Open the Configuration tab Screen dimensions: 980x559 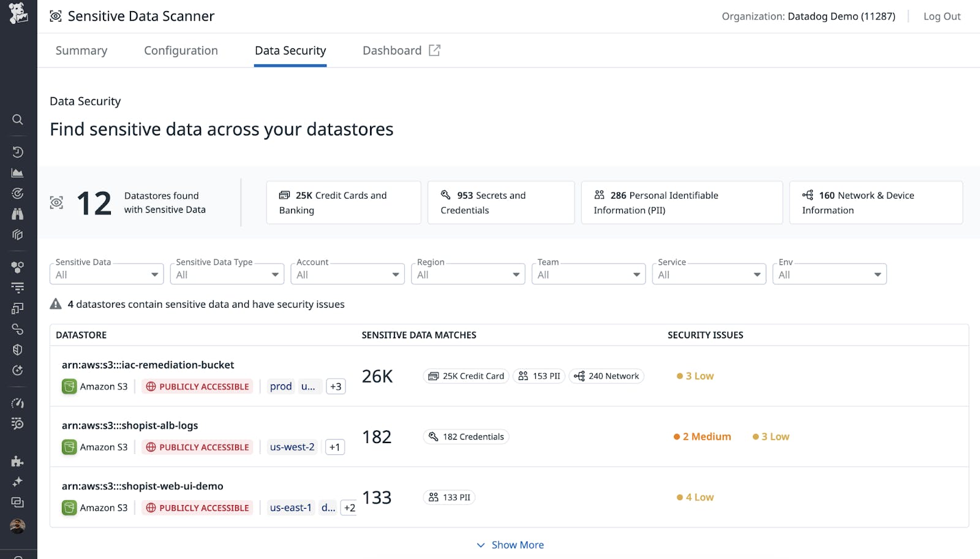[181, 50]
